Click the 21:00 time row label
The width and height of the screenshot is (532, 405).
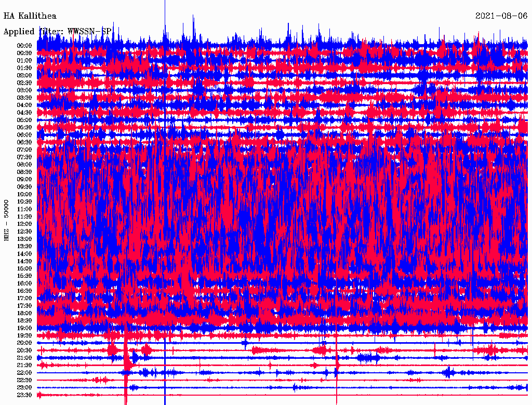24,358
